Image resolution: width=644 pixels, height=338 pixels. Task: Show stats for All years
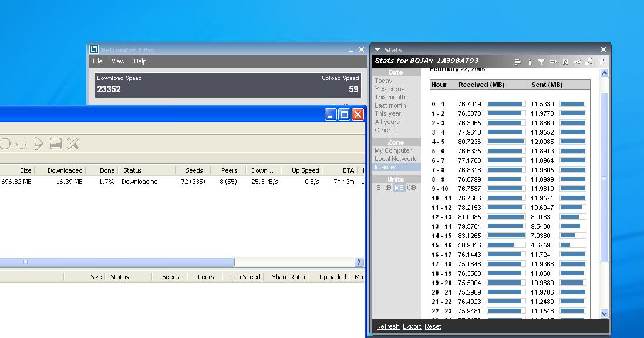click(387, 122)
